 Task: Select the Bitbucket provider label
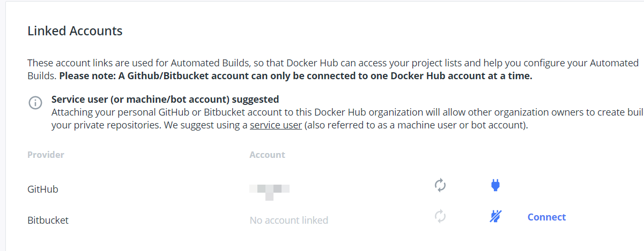[x=48, y=220]
